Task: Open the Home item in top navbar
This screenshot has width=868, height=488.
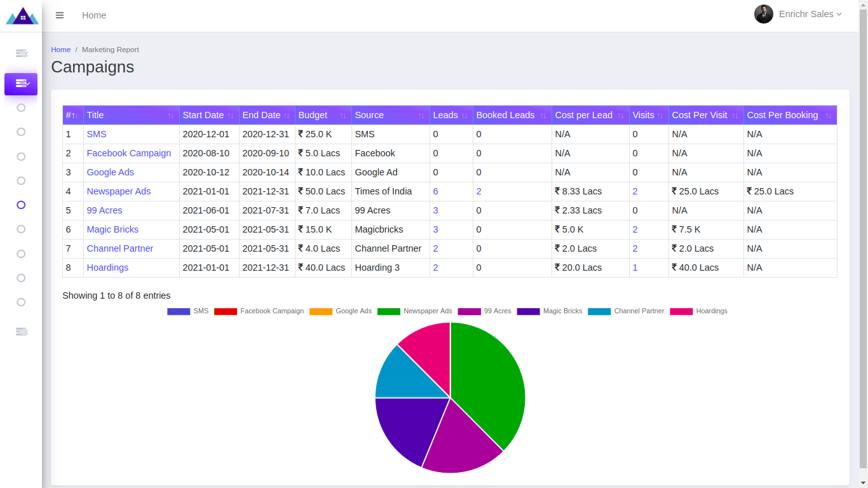Action: coord(94,15)
